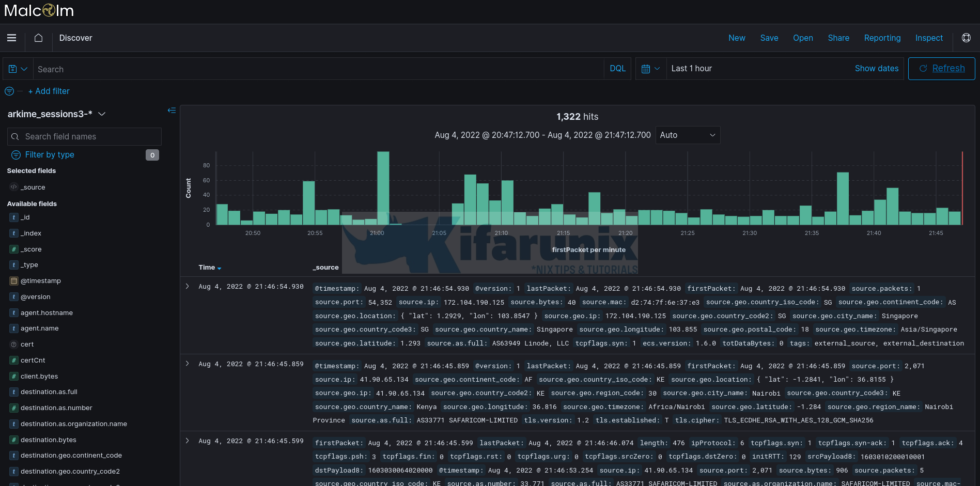Screen dimensions: 980x486
Task: Click the Last 1 hour time range
Action: tap(691, 68)
